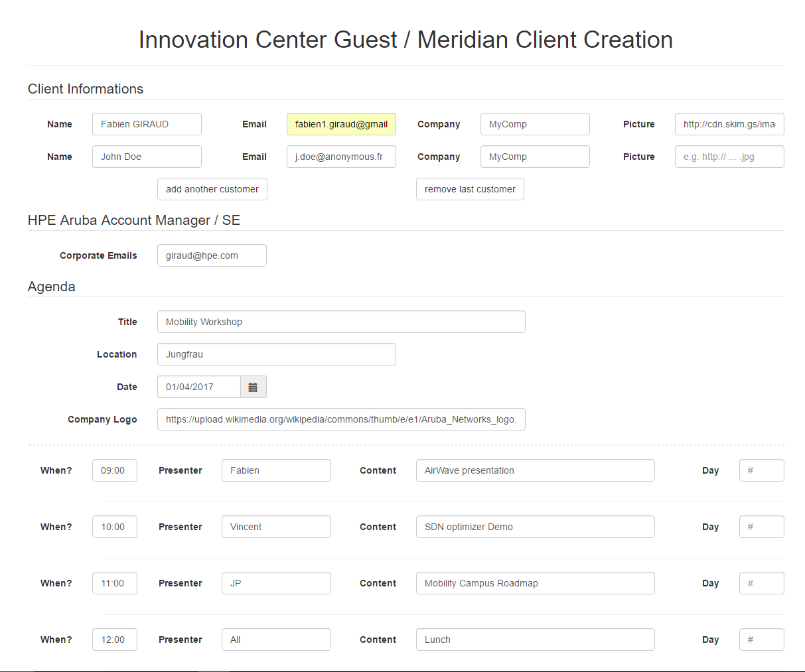Viewport: 805px width, 672px height.
Task: Edit the Corporate Emails field
Action: [x=212, y=255]
